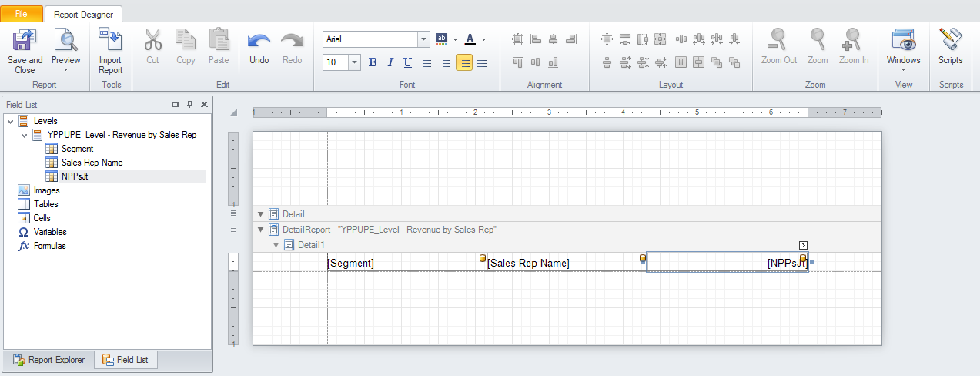Click the Import Report icon
980x376 pixels.
pos(110,40)
